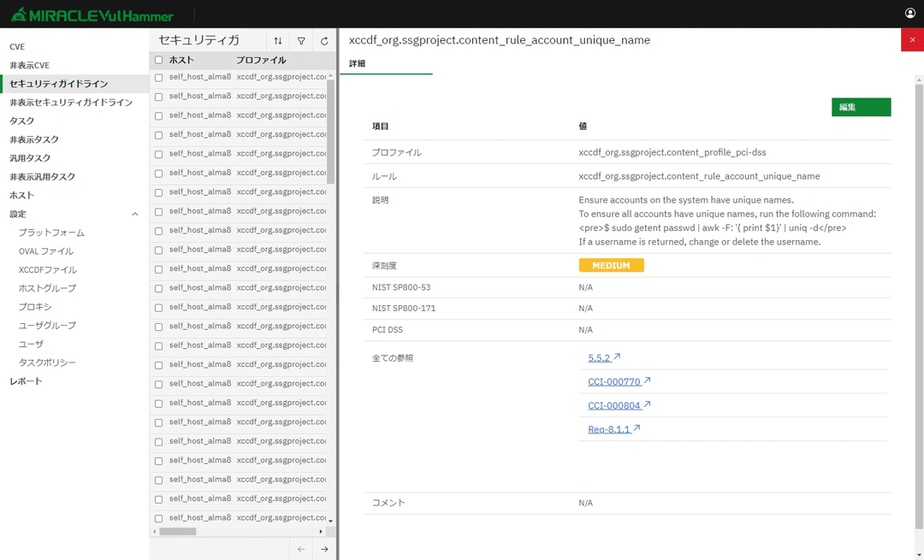
Task: Click the refresh list icon
Action: [x=324, y=41]
